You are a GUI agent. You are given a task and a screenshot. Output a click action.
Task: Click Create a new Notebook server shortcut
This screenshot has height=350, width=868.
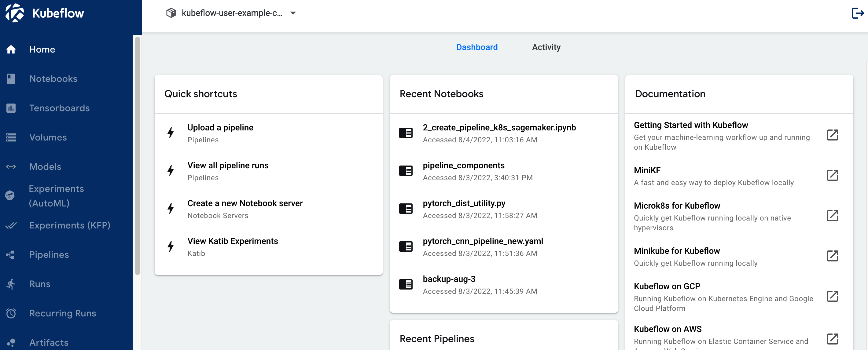click(268, 209)
